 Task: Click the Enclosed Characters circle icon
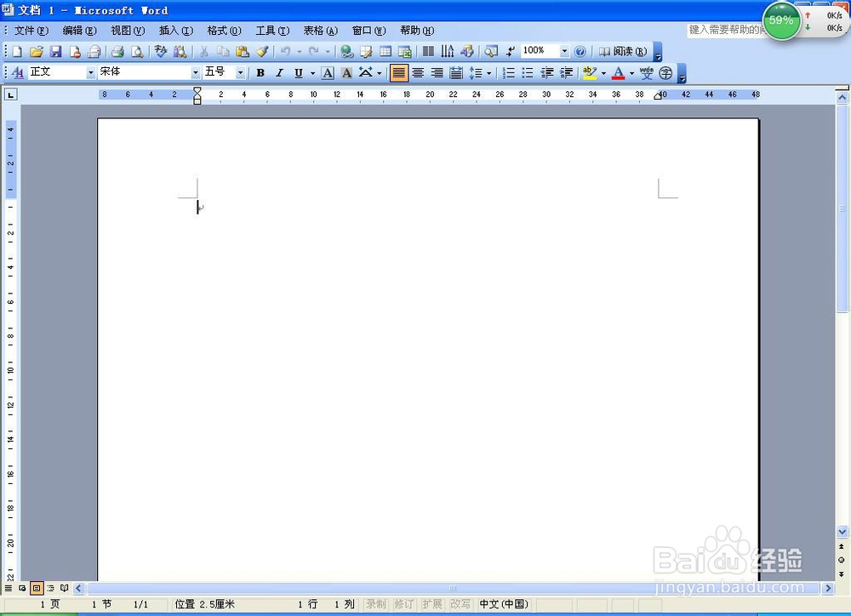click(666, 72)
